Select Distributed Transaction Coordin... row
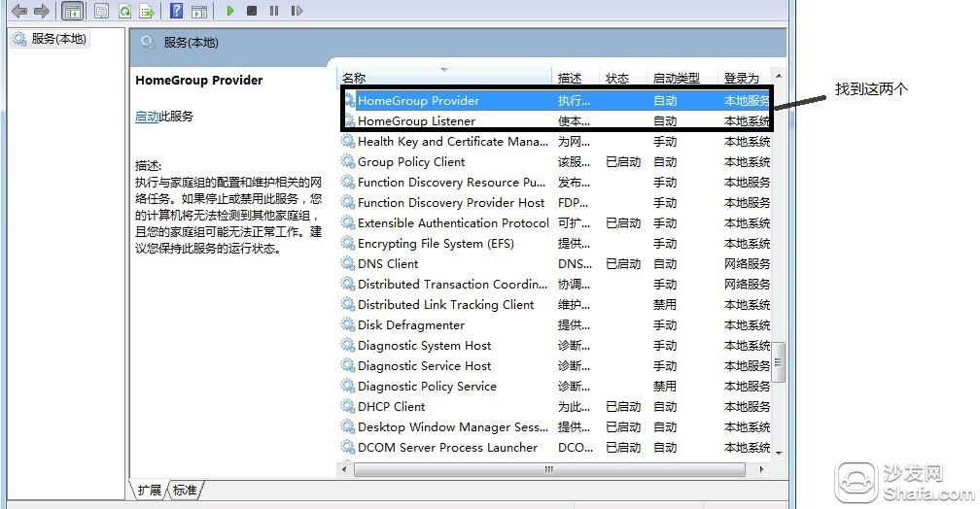980x509 pixels. (556, 285)
